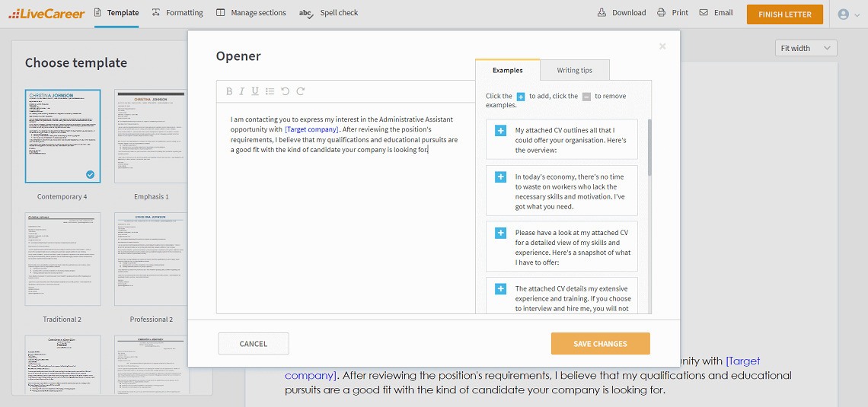Close the Opener dialog with X
This screenshot has height=407, width=868.
click(x=662, y=46)
